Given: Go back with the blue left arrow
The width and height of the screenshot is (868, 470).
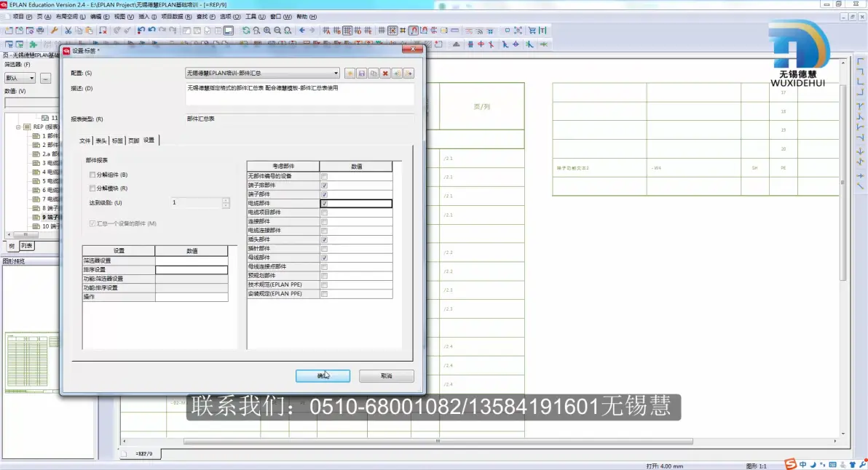Looking at the screenshot, I should 301,31.
